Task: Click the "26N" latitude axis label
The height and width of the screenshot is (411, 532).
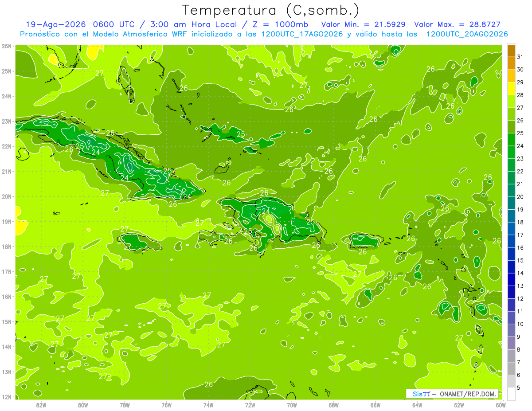Action: click(6, 46)
